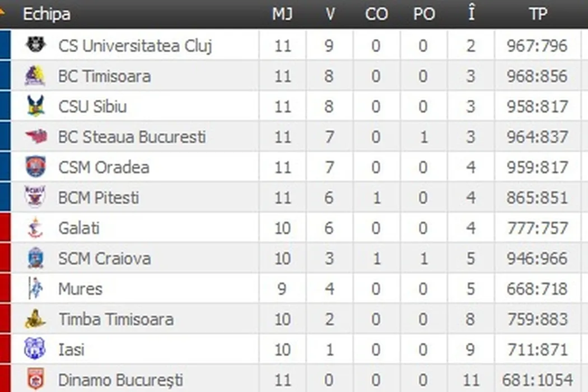Open the Dinamo București team link
The height and width of the screenshot is (392, 588).
click(x=120, y=380)
